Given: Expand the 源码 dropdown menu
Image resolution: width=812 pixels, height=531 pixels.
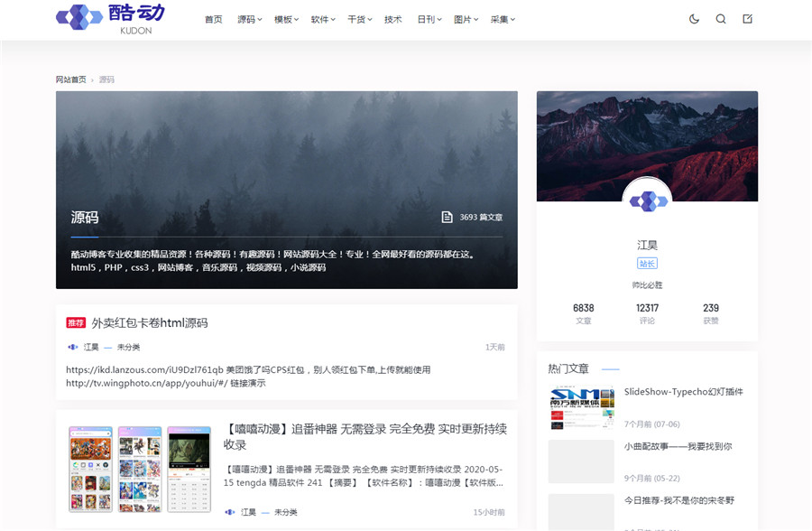Looking at the screenshot, I should pyautogui.click(x=249, y=19).
